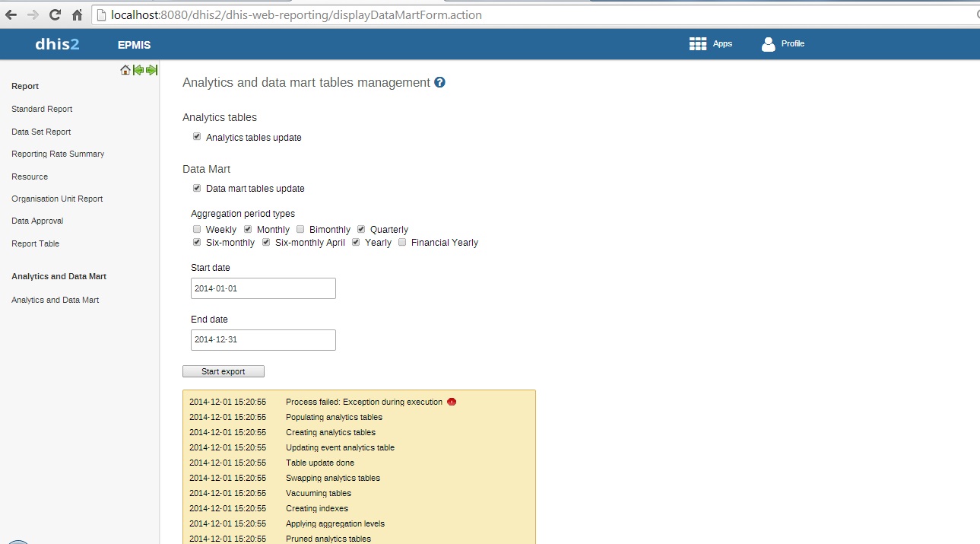Toggle the Six-monthly checkbox
Viewport: 980px width, 544px height.
coord(197,242)
